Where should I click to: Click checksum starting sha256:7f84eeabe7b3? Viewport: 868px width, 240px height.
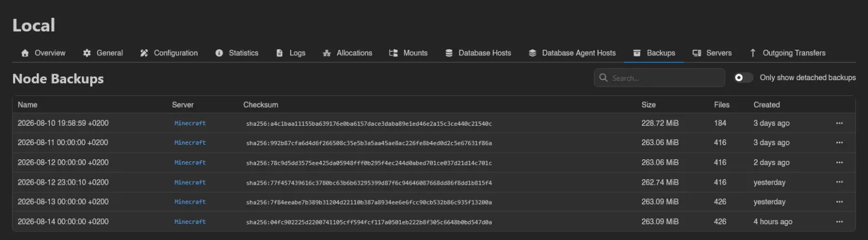tap(369, 203)
